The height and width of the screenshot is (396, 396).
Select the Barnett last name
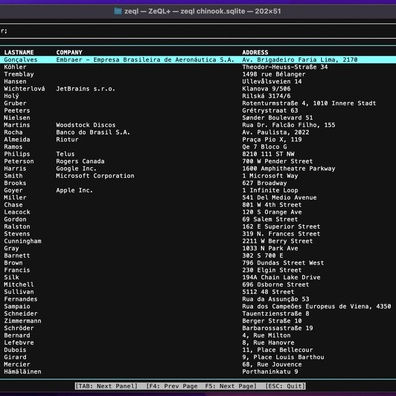click(17, 256)
